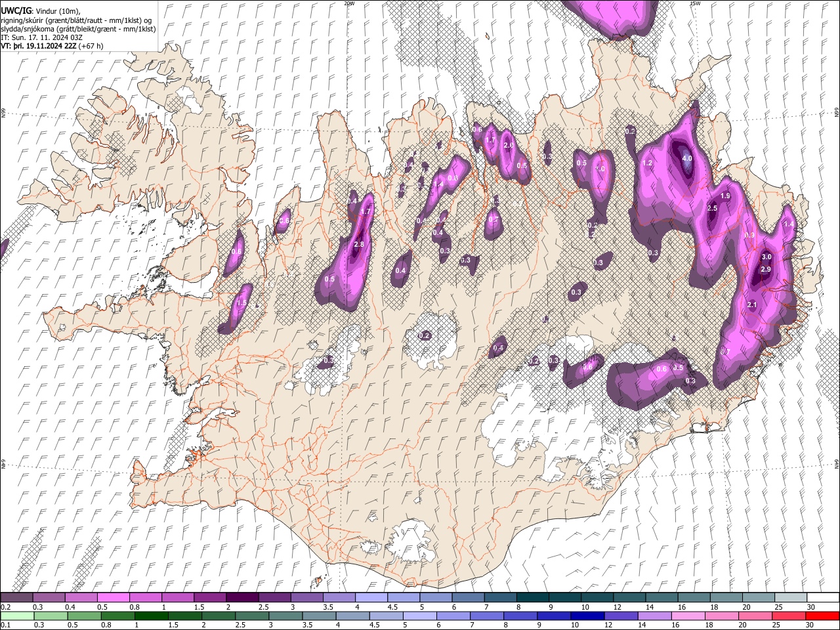Pick the violet lower legend swatch between 14 and 16
Viewport: 840px width, 630px height.
[654, 616]
